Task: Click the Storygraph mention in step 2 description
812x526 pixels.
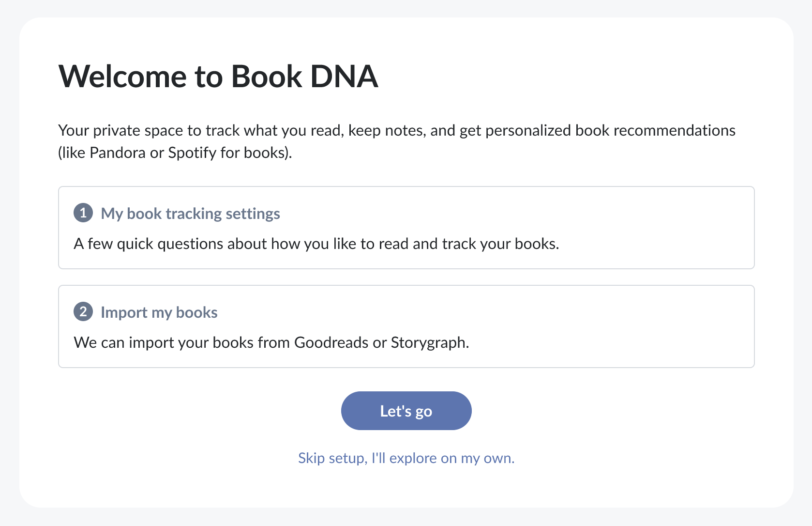Action: tap(428, 342)
